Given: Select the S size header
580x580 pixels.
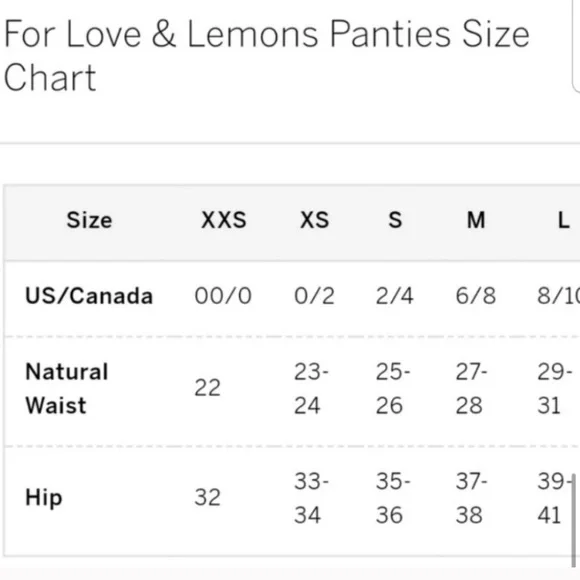Looking at the screenshot, I should pos(395,220).
